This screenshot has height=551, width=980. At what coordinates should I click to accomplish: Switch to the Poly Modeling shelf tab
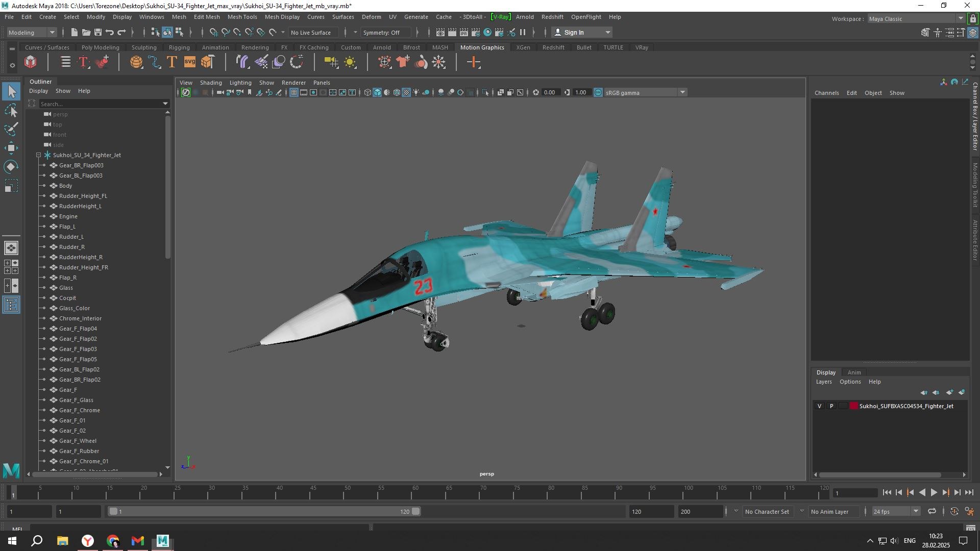(x=101, y=47)
